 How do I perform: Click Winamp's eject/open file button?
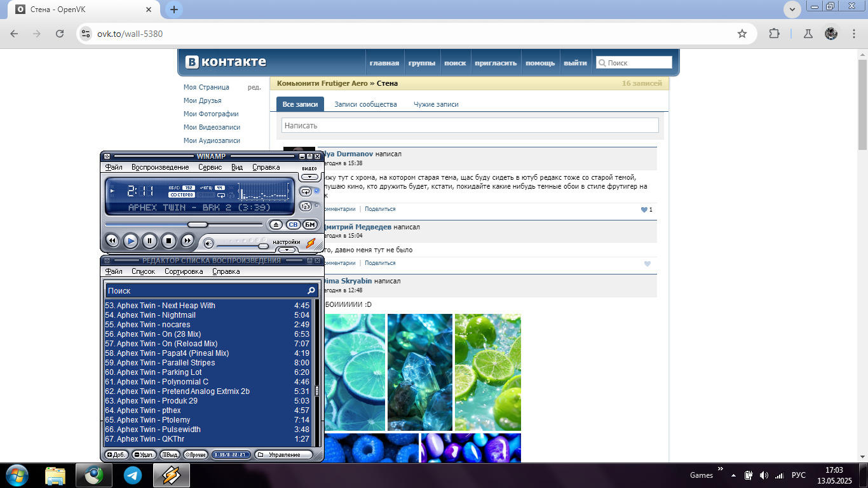coord(276,224)
